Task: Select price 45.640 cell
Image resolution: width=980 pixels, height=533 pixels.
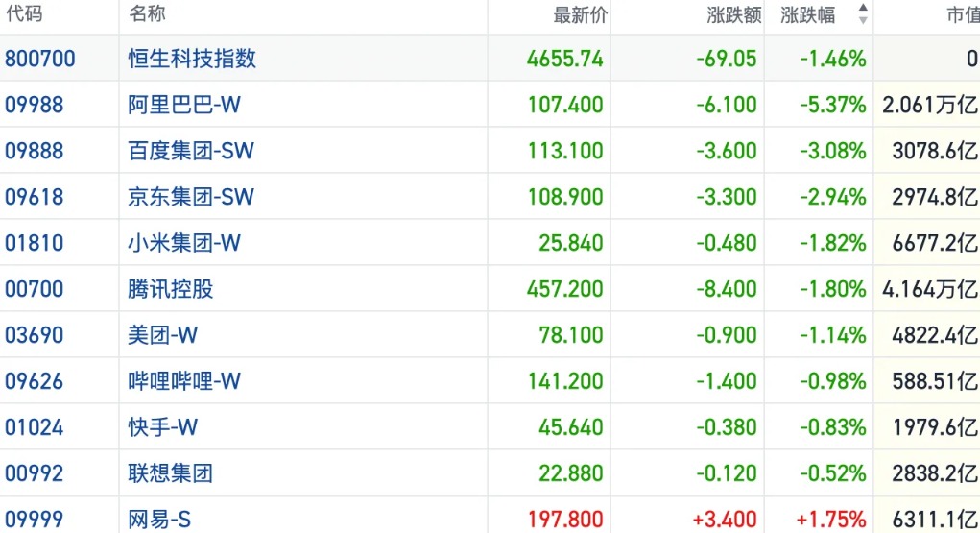Action: tap(571, 427)
